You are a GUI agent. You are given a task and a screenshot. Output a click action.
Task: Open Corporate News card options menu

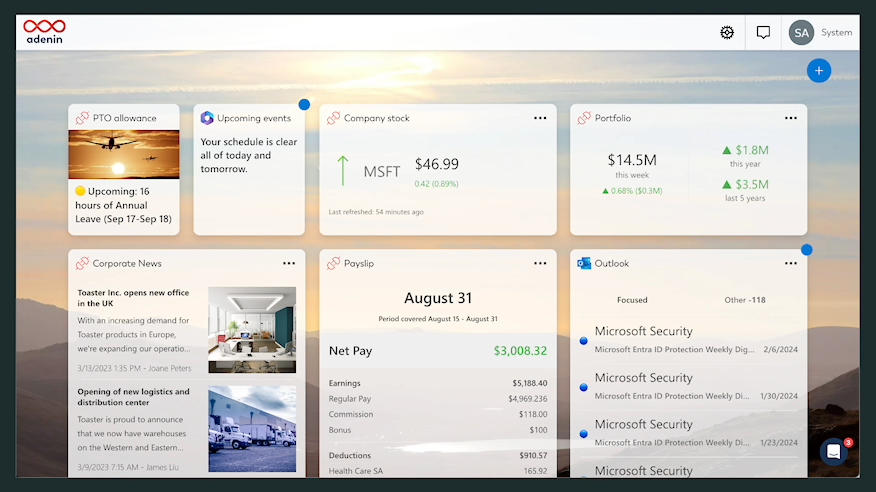pos(289,263)
